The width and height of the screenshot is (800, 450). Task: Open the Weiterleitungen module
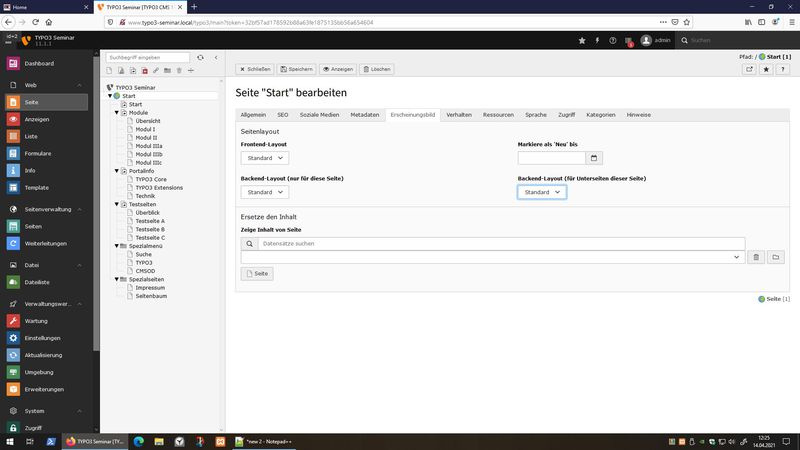[46, 243]
